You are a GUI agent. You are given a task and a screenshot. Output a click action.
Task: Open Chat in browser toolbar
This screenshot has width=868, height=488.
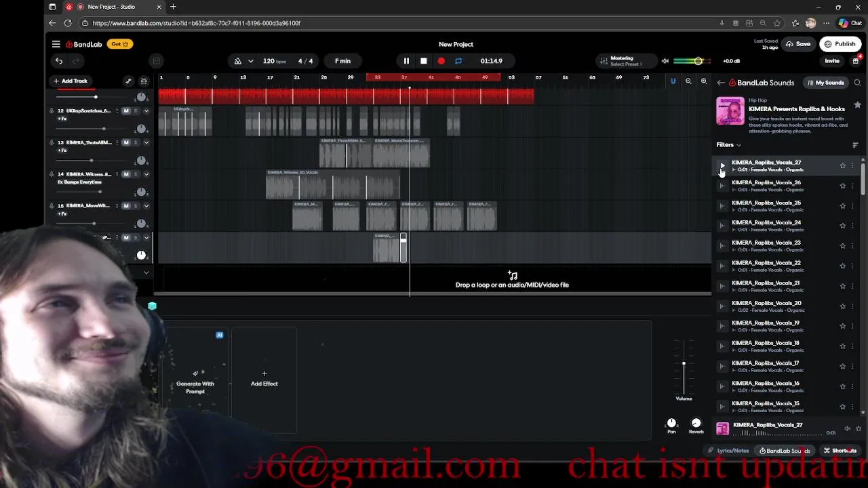pos(850,23)
